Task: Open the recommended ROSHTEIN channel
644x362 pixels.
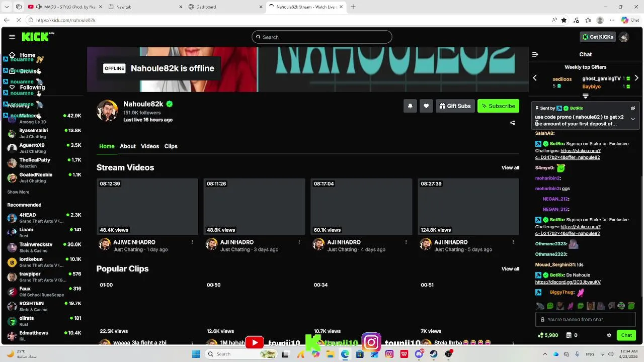Action: point(44,306)
